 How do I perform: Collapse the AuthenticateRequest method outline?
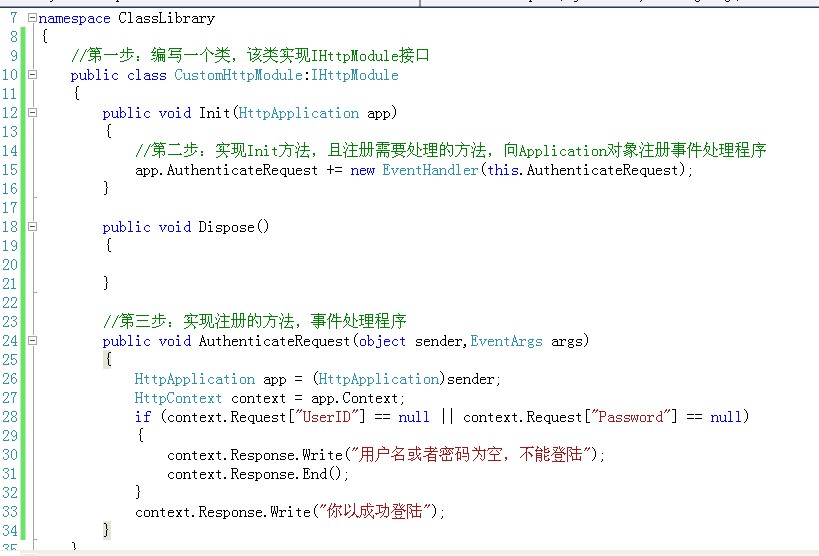(x=32, y=341)
